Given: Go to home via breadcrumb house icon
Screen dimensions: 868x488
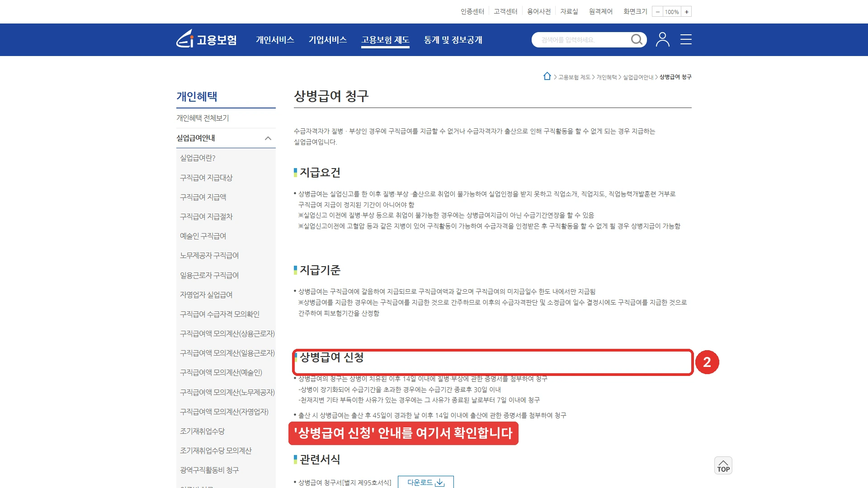Looking at the screenshot, I should pos(547,76).
